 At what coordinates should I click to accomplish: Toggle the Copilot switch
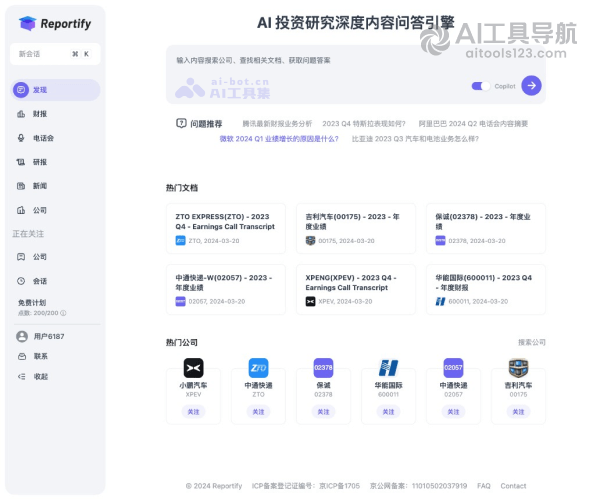[x=481, y=86]
